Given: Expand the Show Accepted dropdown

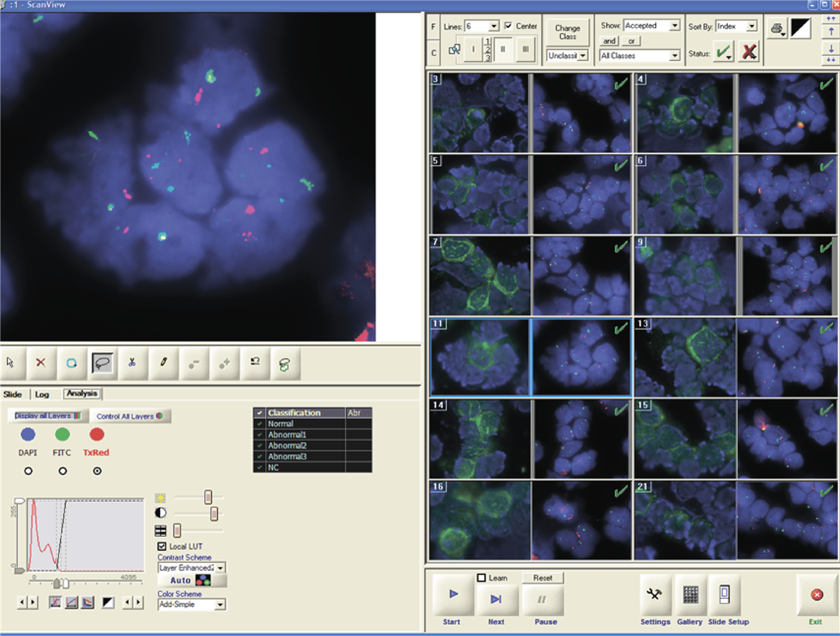Looking at the screenshot, I should coord(674,26).
